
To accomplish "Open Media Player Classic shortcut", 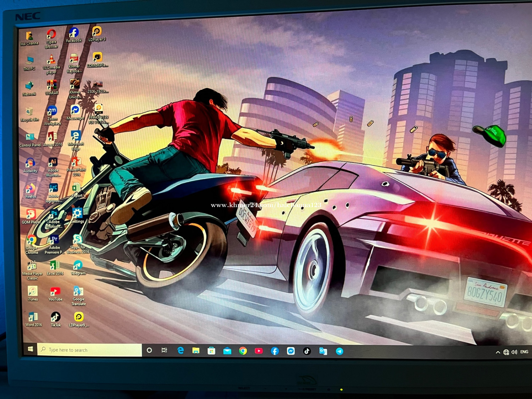I will pyautogui.click(x=32, y=271).
